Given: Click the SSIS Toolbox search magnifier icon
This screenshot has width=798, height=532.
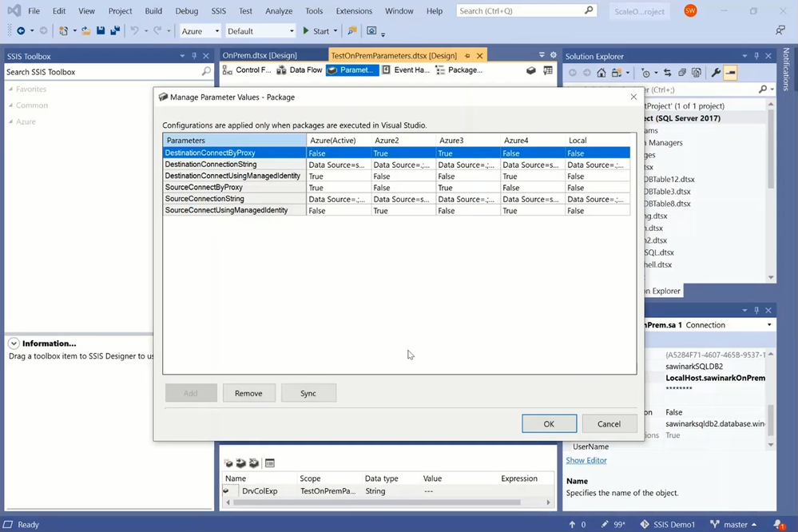Looking at the screenshot, I should [206, 72].
